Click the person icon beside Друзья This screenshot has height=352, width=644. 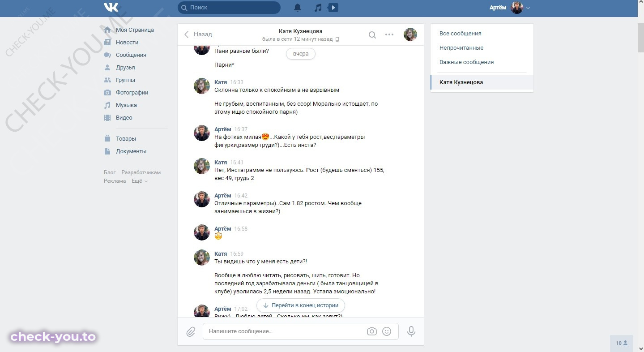point(107,68)
